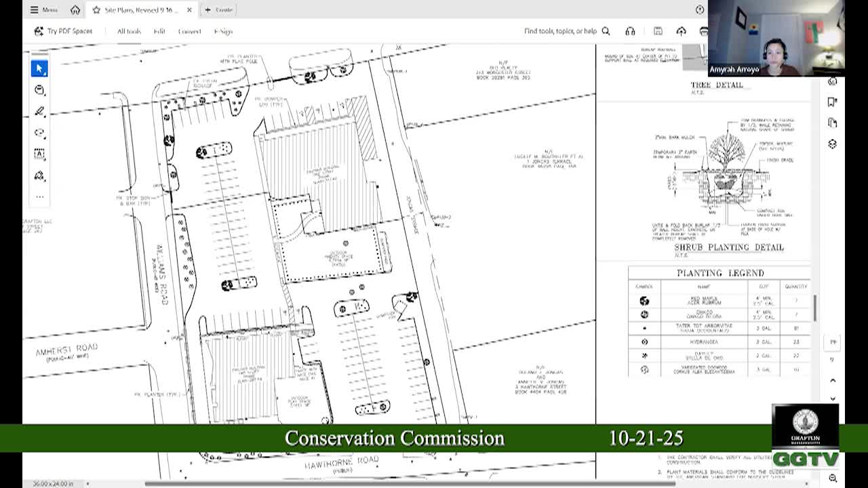The image size is (868, 488).
Task: Go to the Home view
Action: 75,9
